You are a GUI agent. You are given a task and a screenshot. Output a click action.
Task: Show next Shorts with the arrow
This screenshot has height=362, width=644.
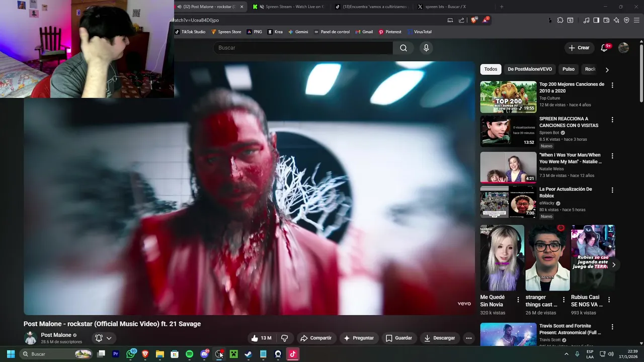tap(613, 264)
